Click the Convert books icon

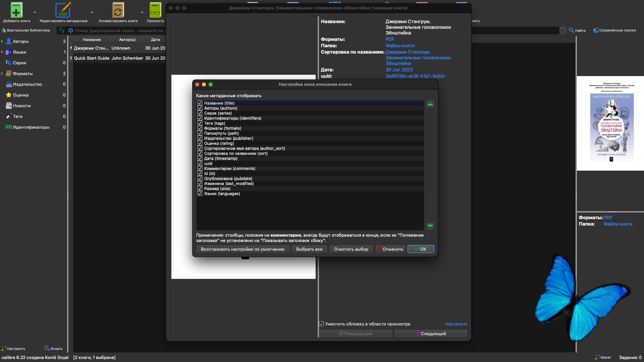pyautogui.click(x=118, y=10)
